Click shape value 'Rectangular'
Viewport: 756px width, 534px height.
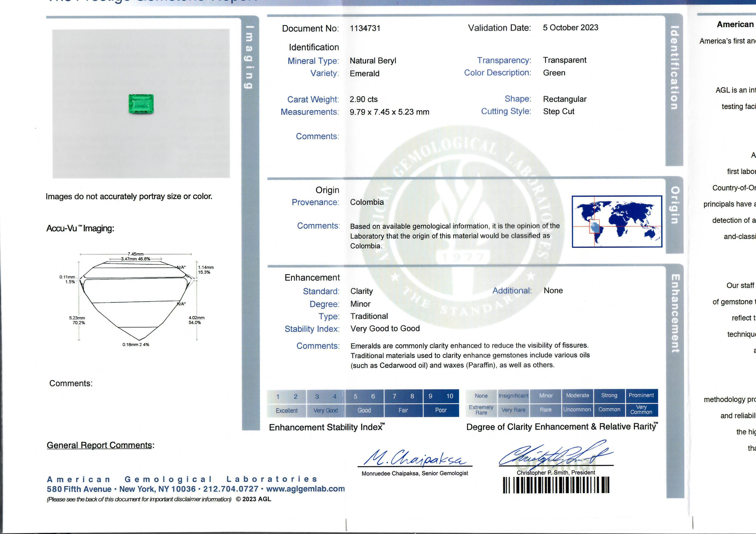(x=564, y=99)
